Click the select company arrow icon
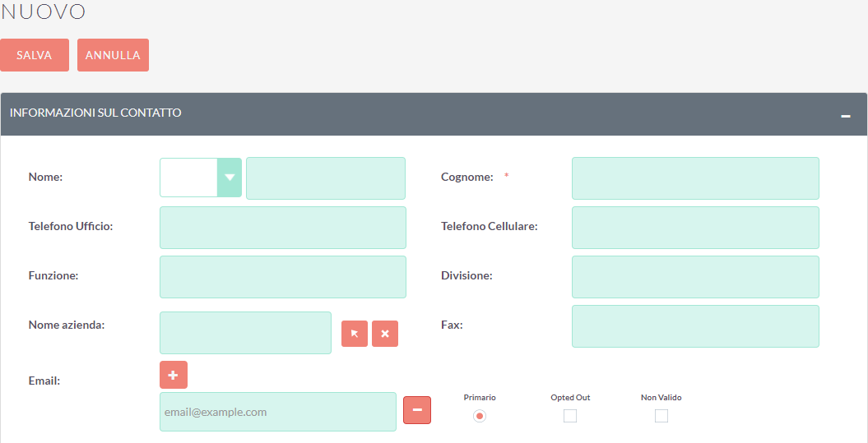Viewport: 868px width, 443px height. click(x=355, y=334)
